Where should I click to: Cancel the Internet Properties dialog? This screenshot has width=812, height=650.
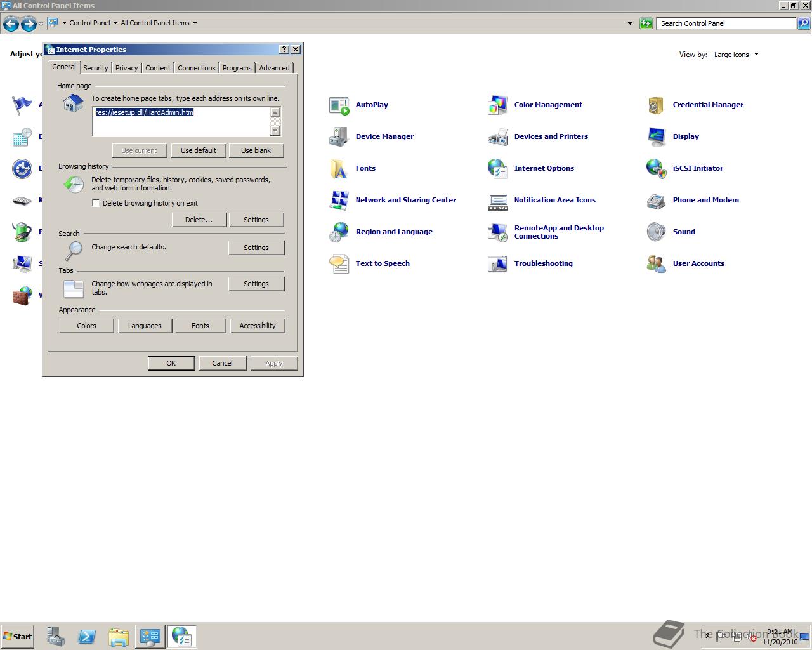click(x=222, y=363)
